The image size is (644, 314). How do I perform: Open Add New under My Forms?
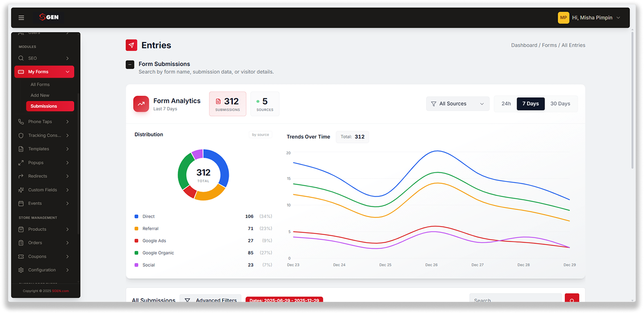tap(40, 96)
